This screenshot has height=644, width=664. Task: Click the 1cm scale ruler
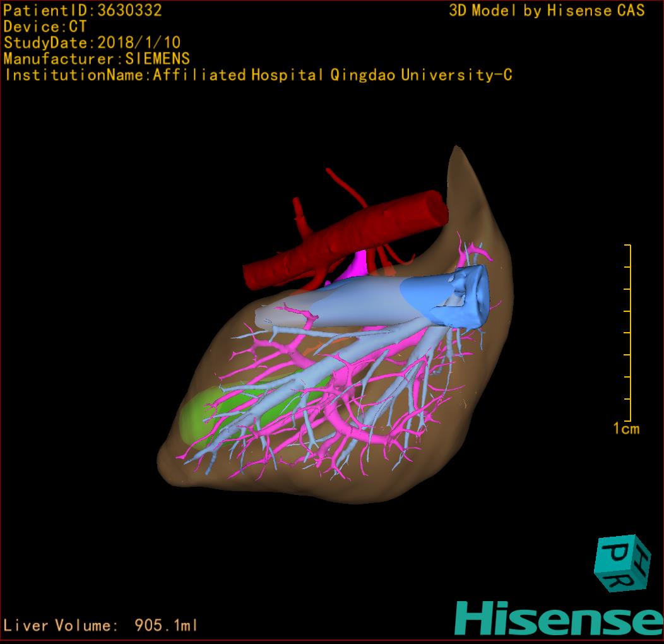[x=628, y=333]
